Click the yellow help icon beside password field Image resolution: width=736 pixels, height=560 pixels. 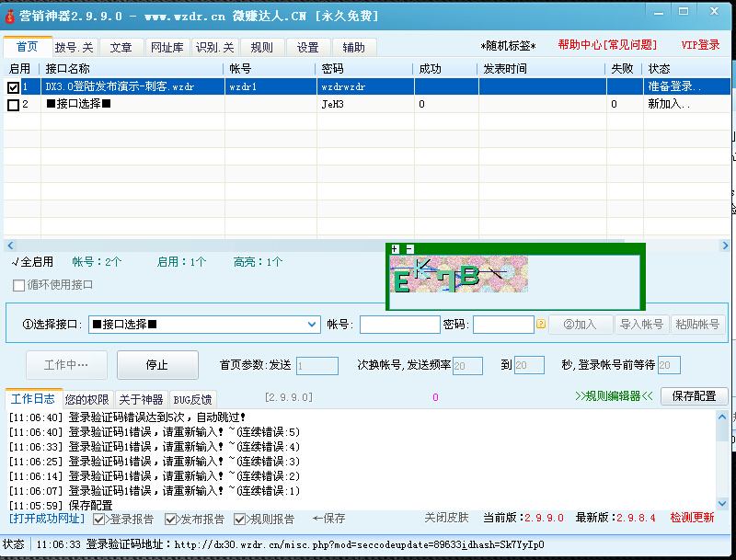(x=541, y=325)
